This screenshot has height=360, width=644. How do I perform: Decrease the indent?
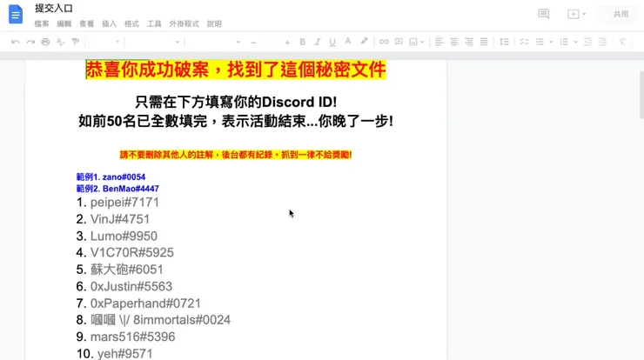tap(587, 42)
